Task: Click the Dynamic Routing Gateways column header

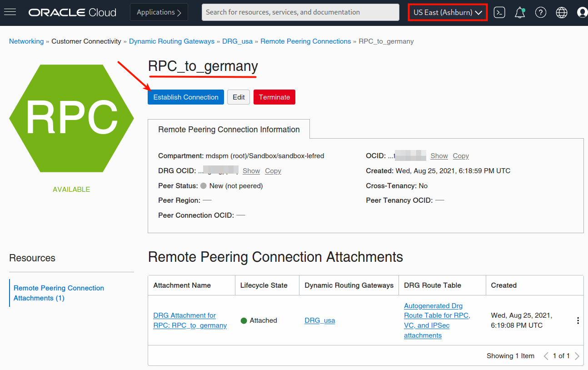Action: click(349, 285)
